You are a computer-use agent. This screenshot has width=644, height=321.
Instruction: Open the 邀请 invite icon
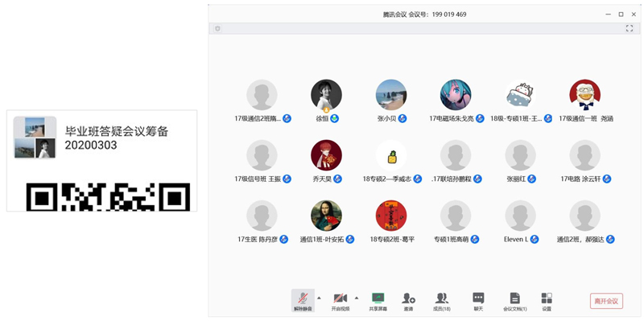tap(408, 301)
